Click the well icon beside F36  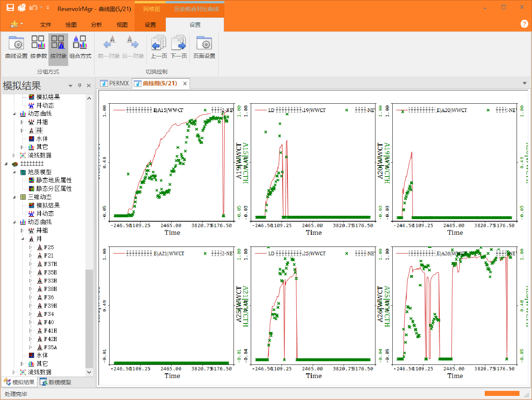pos(40,297)
